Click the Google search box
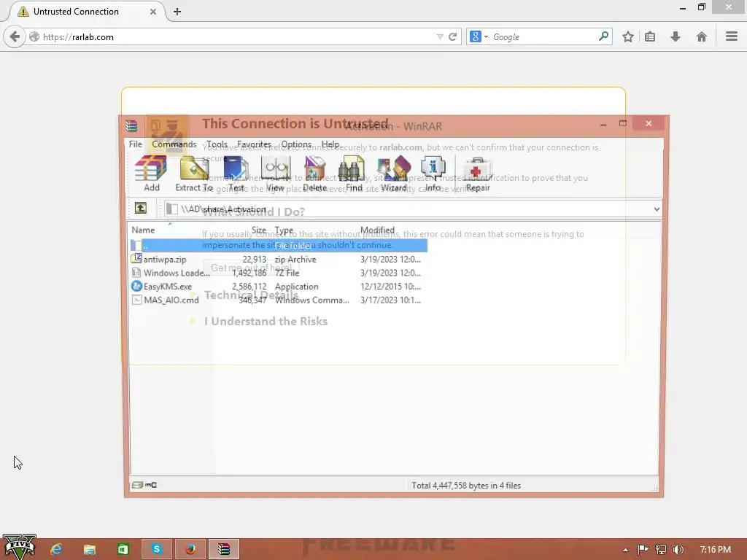 click(544, 36)
